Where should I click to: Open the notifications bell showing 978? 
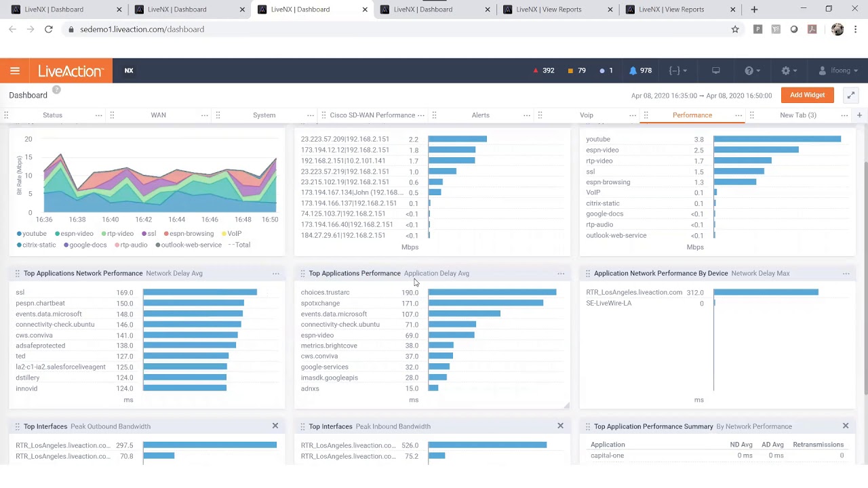(x=641, y=70)
